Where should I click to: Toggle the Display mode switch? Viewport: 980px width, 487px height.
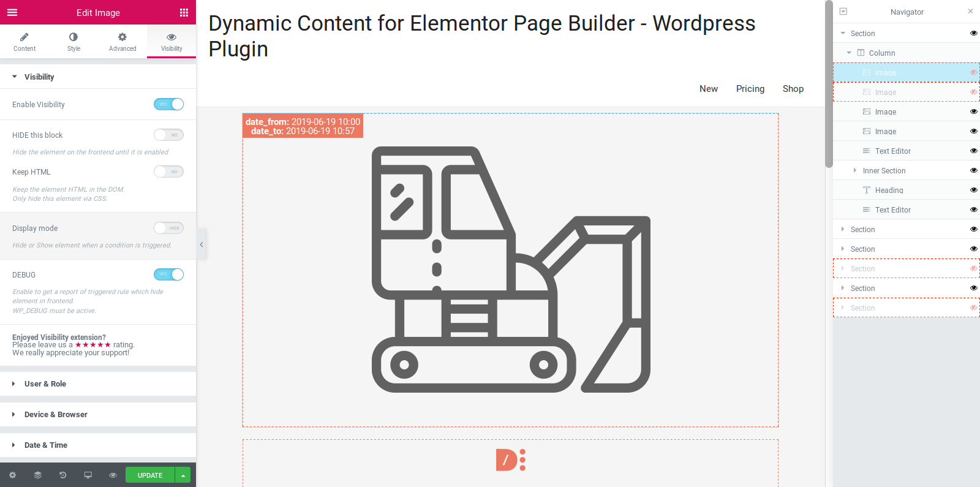pos(168,228)
